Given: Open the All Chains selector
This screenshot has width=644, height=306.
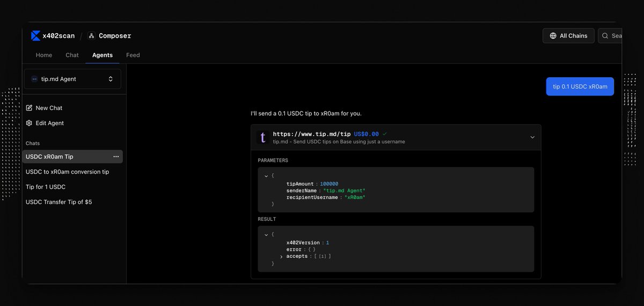Looking at the screenshot, I should pyautogui.click(x=568, y=36).
